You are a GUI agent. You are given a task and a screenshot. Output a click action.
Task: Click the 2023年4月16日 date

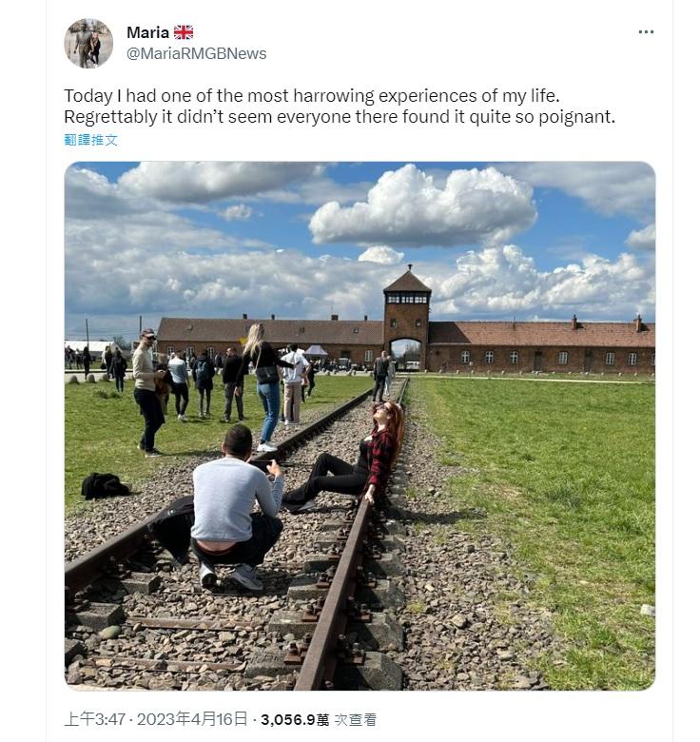click(x=192, y=719)
